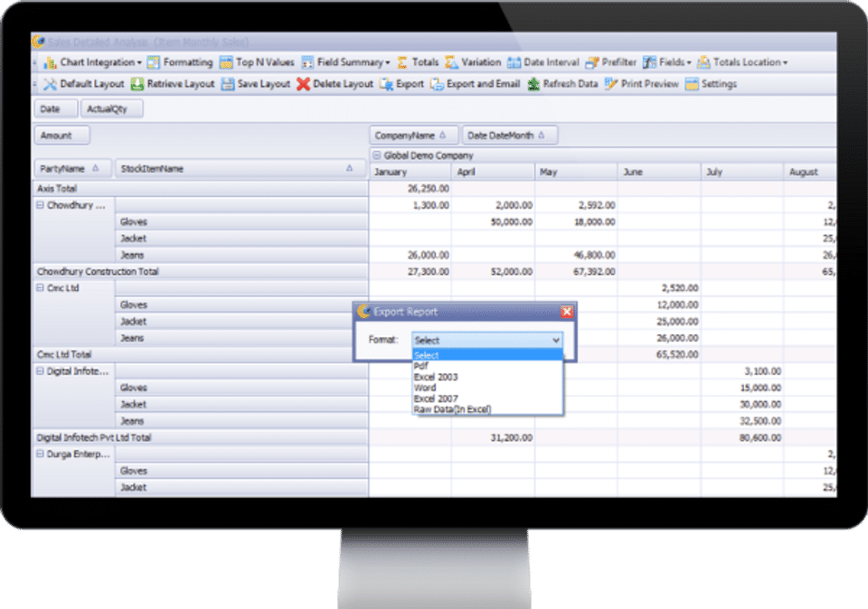Open the Format combo box
Screen dimensions: 868x609
click(x=487, y=340)
